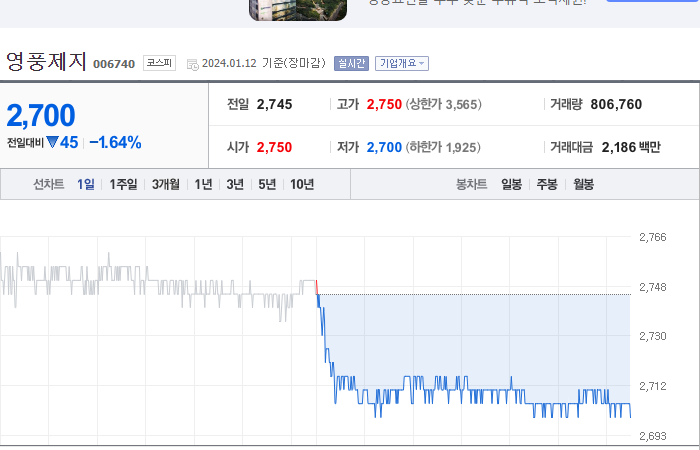Click the current price 2,700
Image resolution: width=700 pixels, height=450 pixels.
tap(41, 115)
